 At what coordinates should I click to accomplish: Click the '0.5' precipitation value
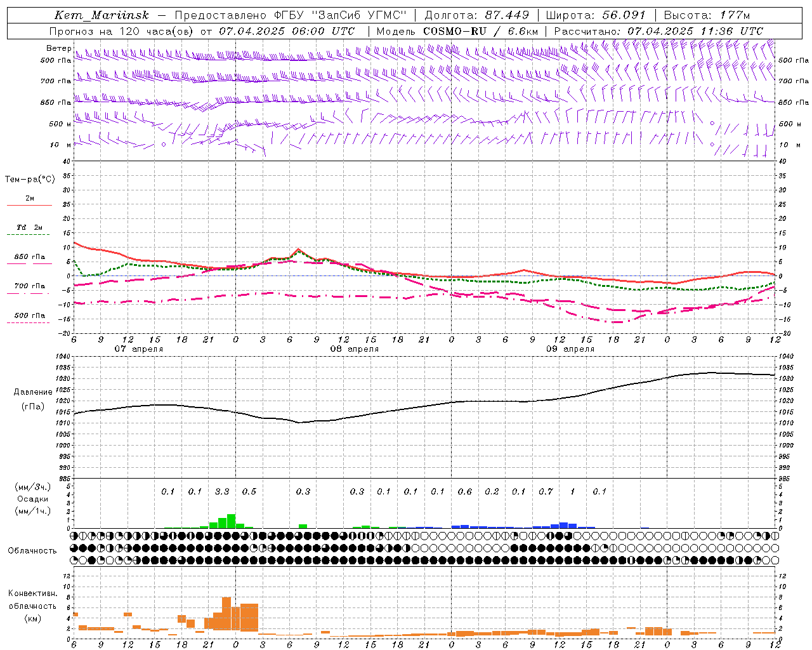(249, 491)
